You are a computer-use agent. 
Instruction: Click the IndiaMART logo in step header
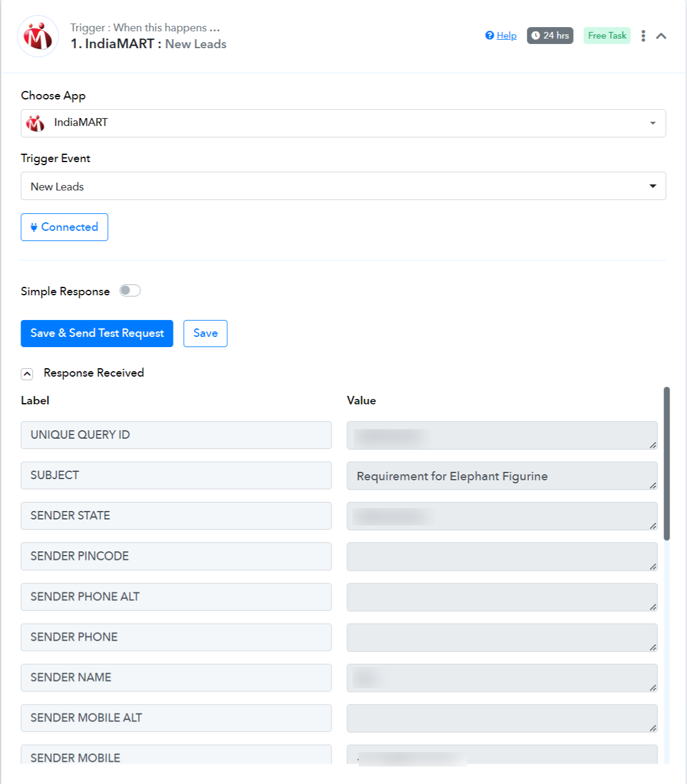pyautogui.click(x=38, y=36)
